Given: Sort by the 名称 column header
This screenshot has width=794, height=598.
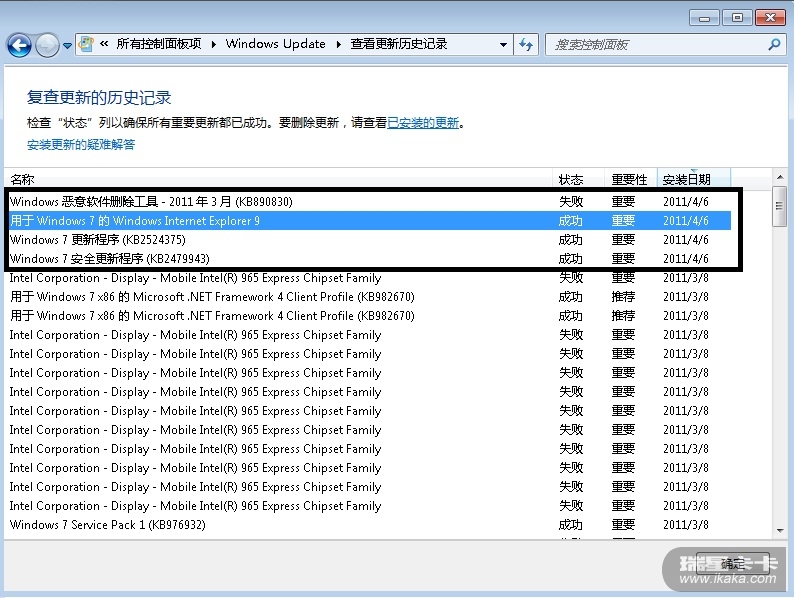Looking at the screenshot, I should (x=278, y=179).
